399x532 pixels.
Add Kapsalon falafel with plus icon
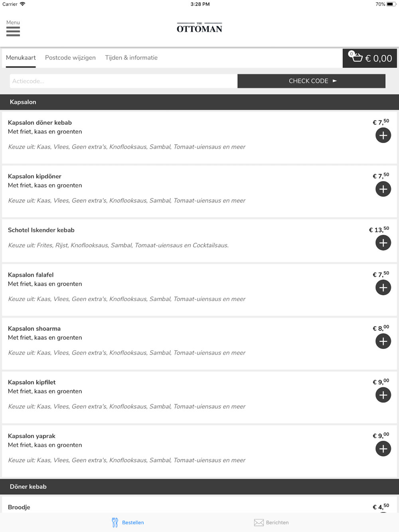(x=383, y=288)
